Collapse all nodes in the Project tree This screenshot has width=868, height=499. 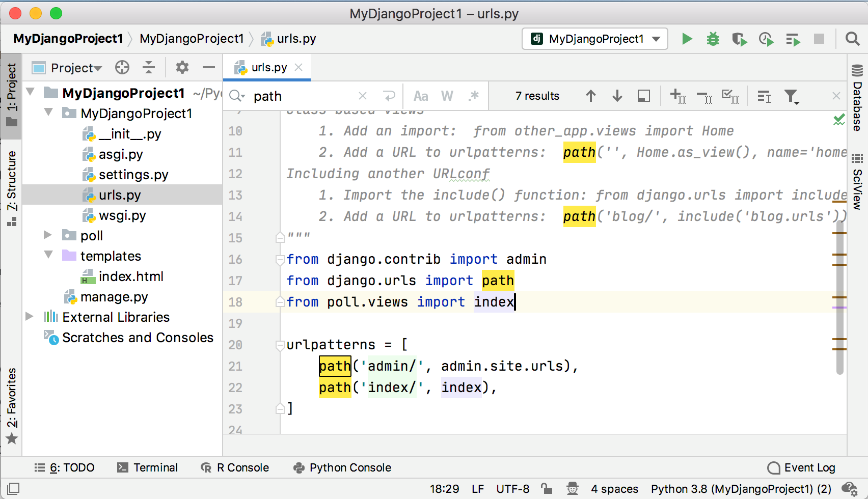pos(149,67)
